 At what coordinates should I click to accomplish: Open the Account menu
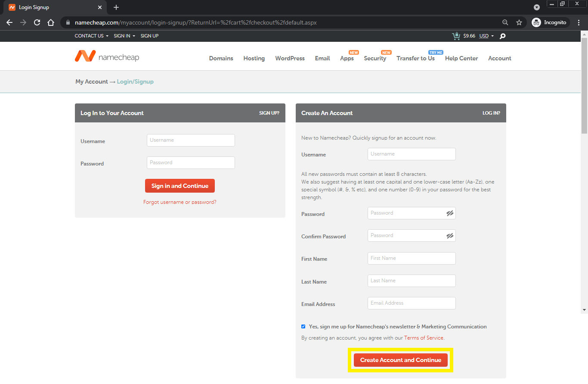[500, 58]
